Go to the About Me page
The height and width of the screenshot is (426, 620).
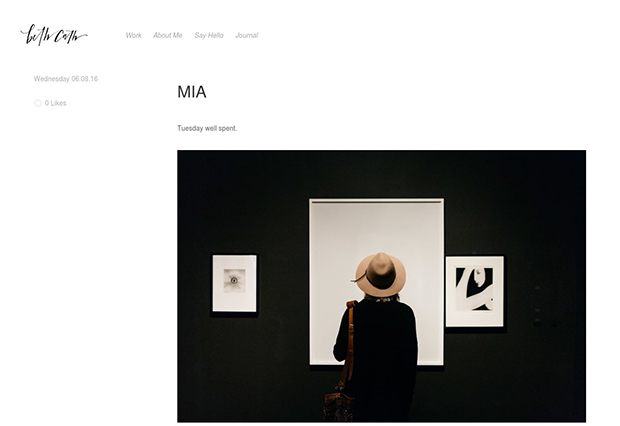[x=168, y=35]
